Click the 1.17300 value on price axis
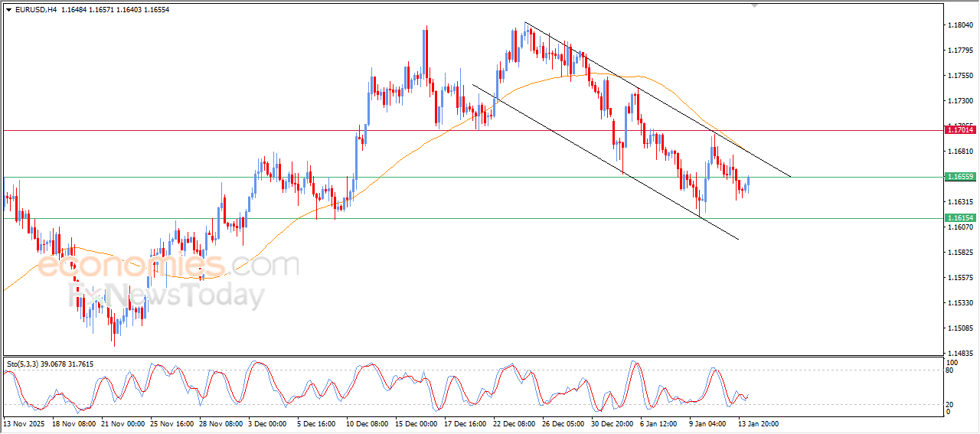This screenshot has width=980, height=434. point(960,101)
